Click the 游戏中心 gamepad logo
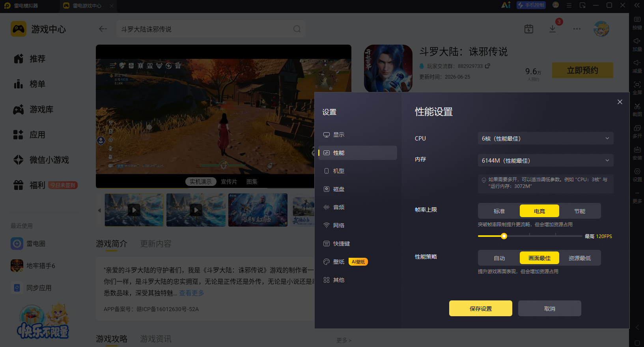The image size is (644, 347). tap(19, 29)
